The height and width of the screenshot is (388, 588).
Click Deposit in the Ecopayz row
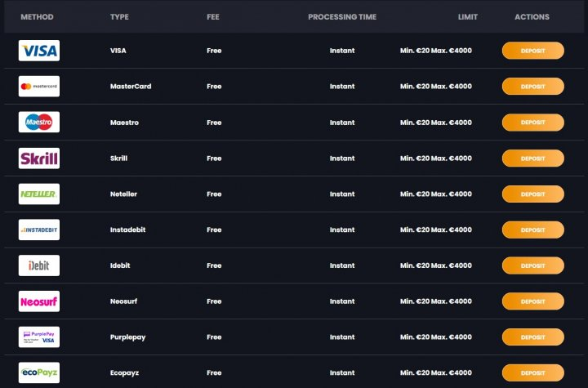click(532, 373)
